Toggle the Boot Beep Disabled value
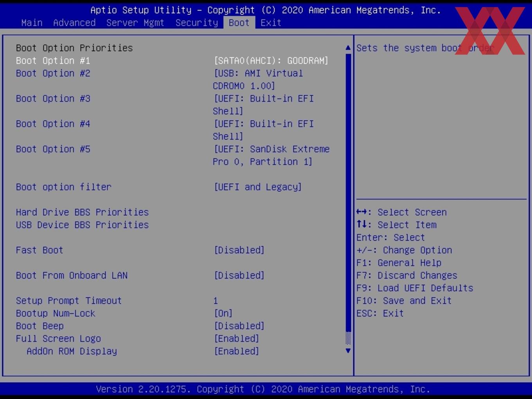 (x=239, y=326)
